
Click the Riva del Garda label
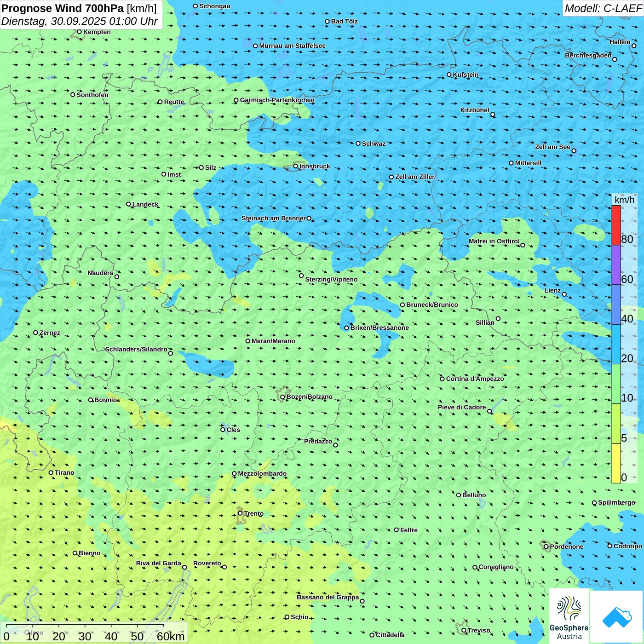pos(159,563)
